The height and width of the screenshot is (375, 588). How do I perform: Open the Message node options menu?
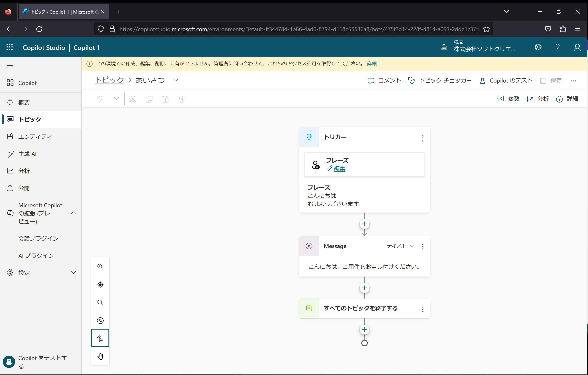(423, 247)
